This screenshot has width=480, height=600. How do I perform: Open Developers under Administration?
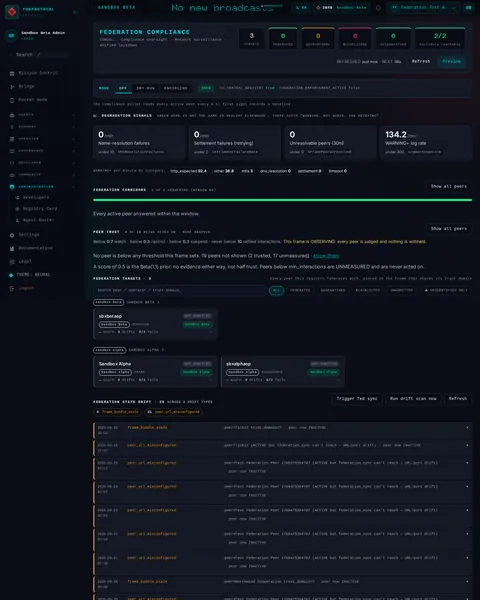tap(36, 197)
